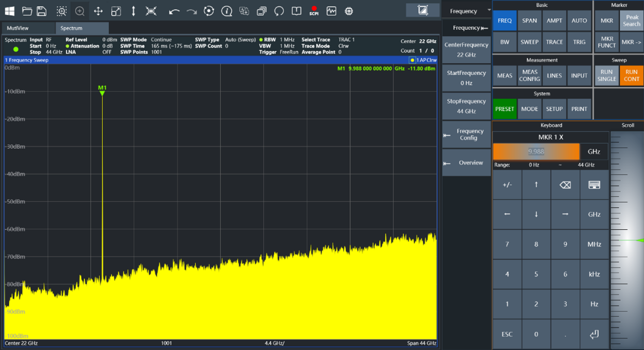The width and height of the screenshot is (644, 350).
Task: Switch to the MutiView tab
Action: [28, 28]
